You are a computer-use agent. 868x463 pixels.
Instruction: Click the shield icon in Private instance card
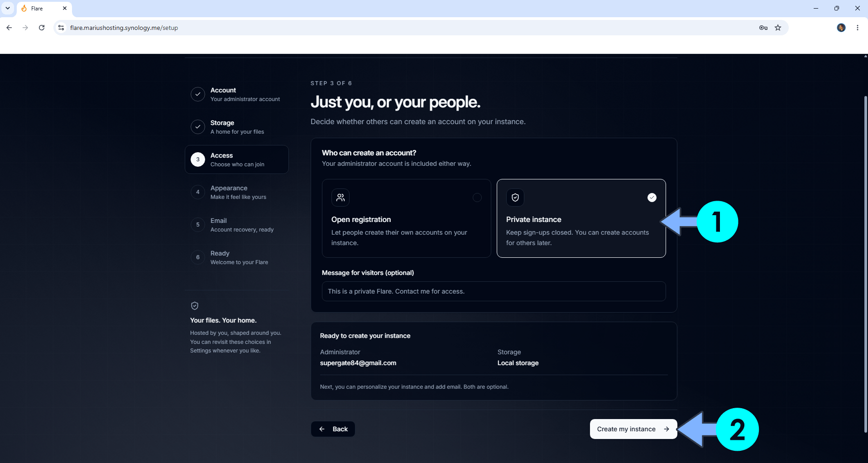[x=515, y=198]
